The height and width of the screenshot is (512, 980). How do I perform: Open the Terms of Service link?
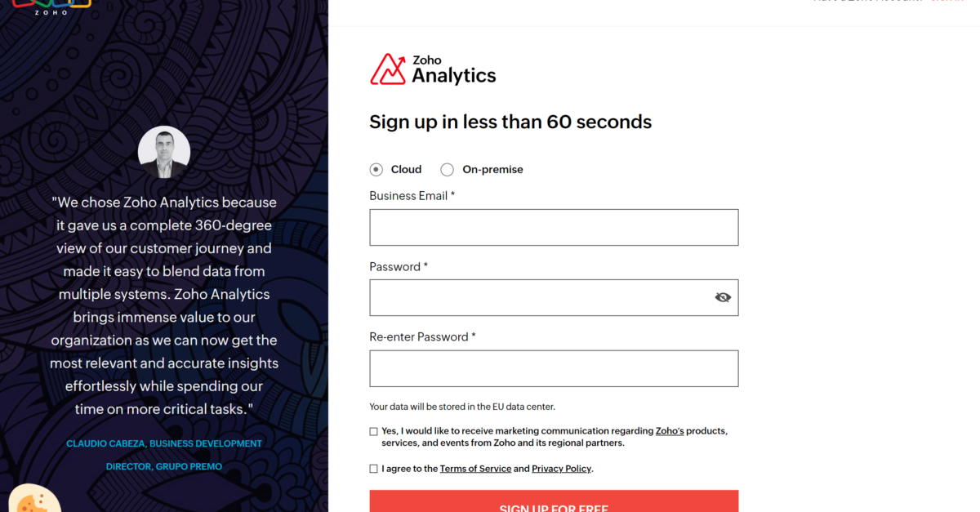tap(475, 468)
